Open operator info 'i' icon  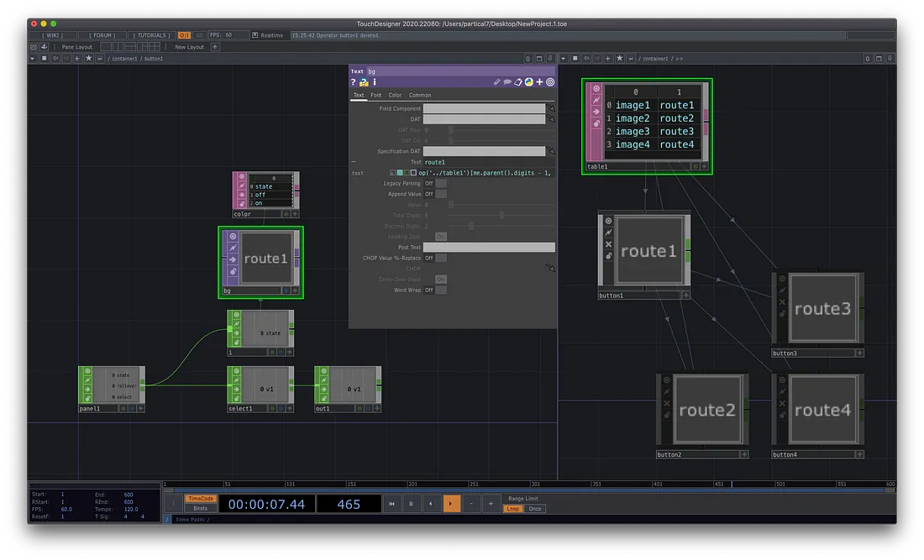(x=374, y=82)
